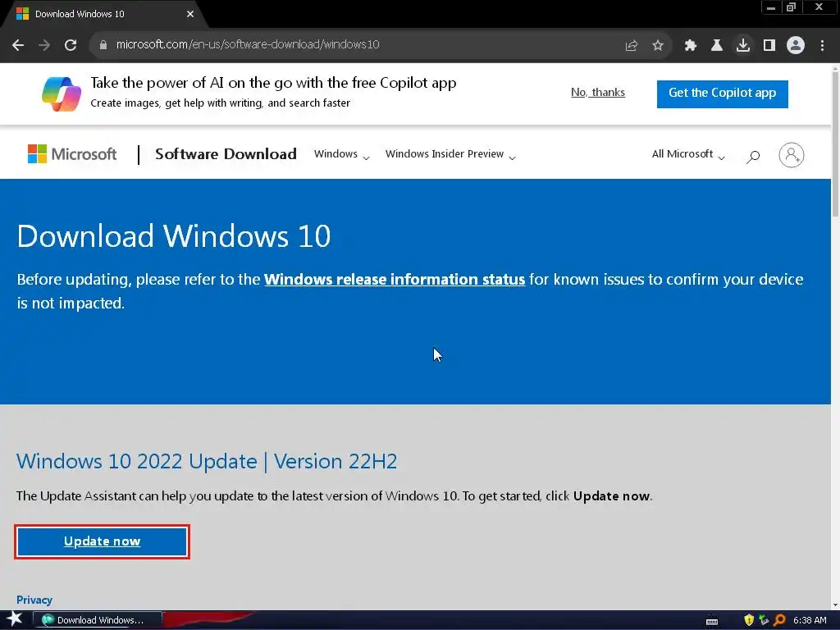Close the Download Windows 10 tab
This screenshot has height=630, width=840.
coord(190,14)
